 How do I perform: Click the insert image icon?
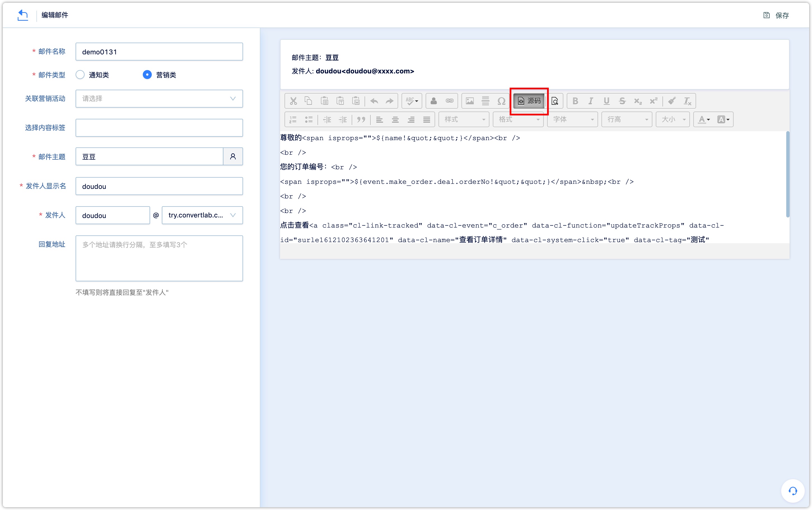pos(470,101)
